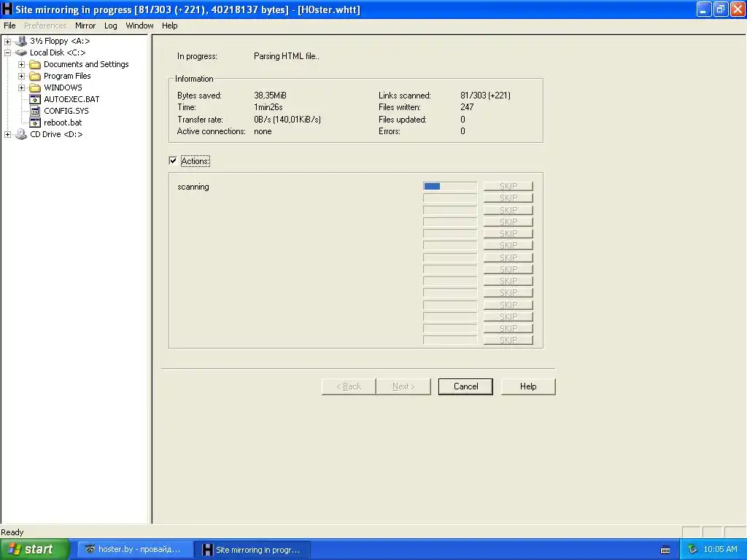Click the 1min26s time value

268,107
